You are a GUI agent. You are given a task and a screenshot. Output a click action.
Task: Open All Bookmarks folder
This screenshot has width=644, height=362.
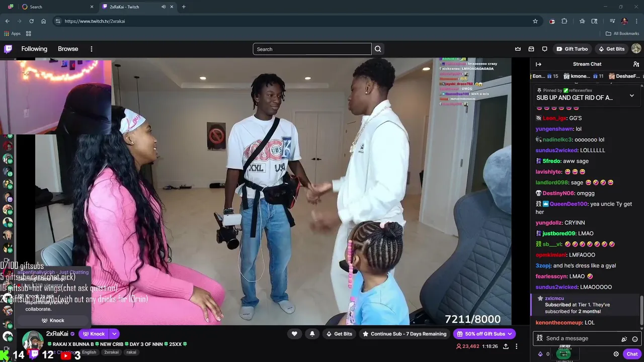(x=622, y=34)
